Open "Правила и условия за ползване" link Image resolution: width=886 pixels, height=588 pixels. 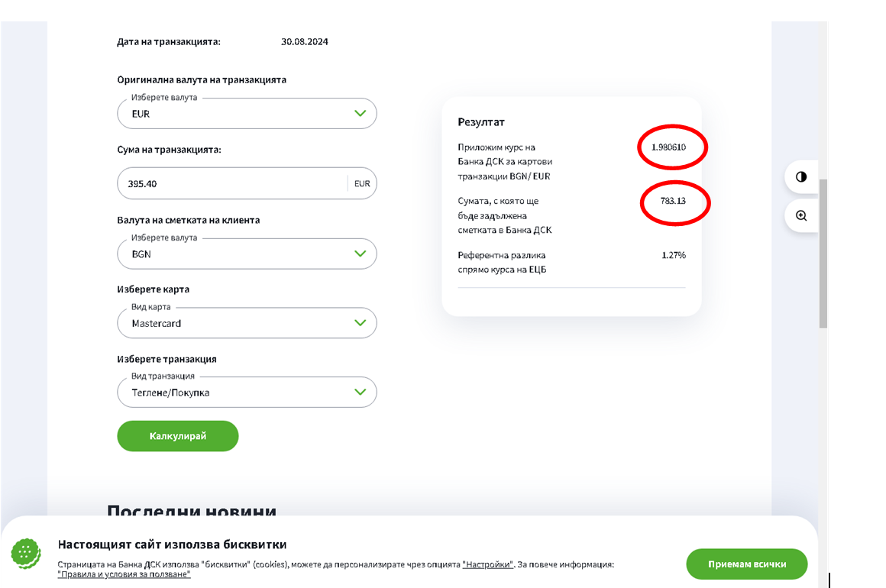click(x=124, y=574)
